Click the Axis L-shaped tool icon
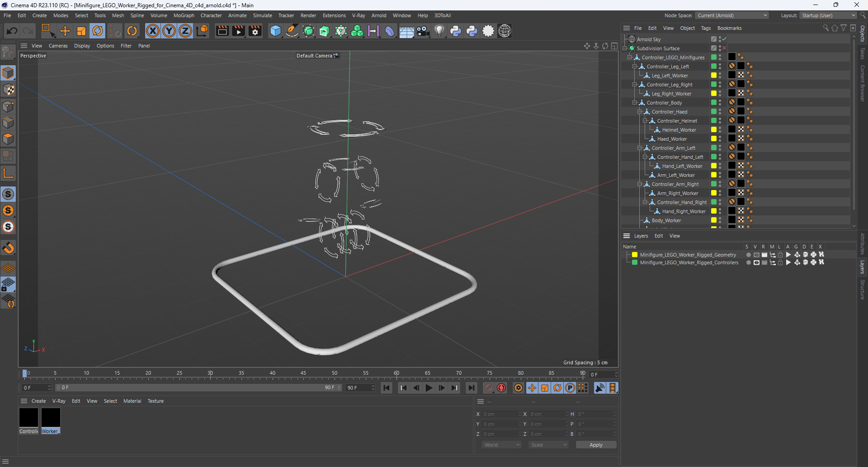Viewport: 868px width, 467px height. coord(8,173)
